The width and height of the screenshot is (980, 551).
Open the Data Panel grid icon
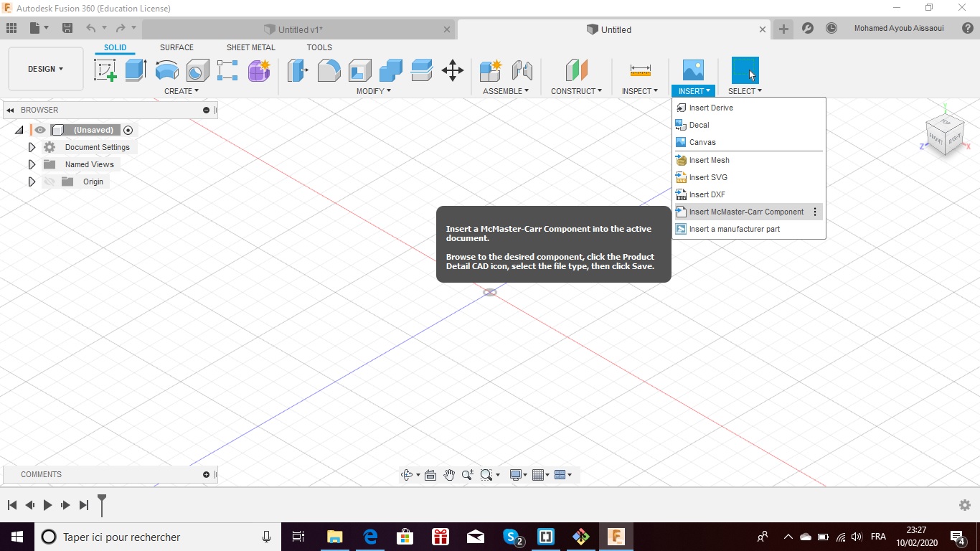[x=11, y=28]
